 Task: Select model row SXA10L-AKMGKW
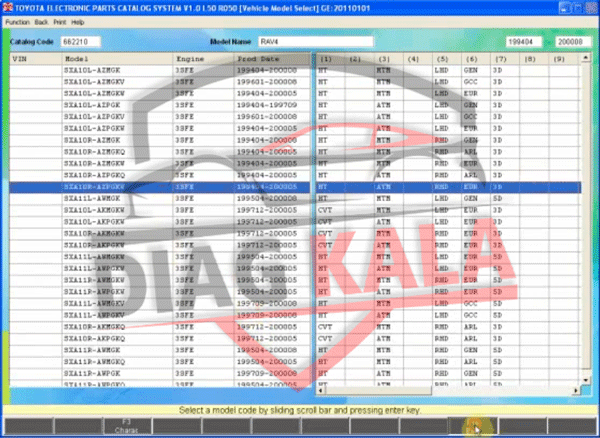295,210
